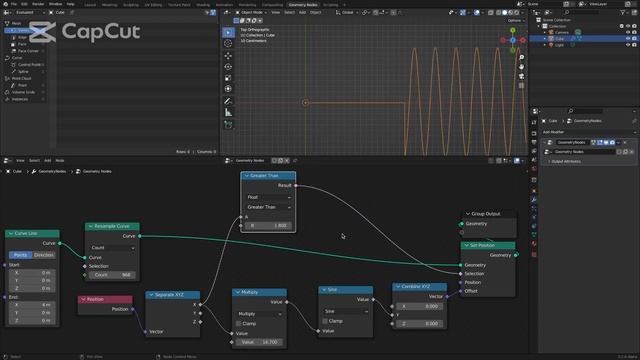Hide Light in viewport via eye icon

point(628,45)
